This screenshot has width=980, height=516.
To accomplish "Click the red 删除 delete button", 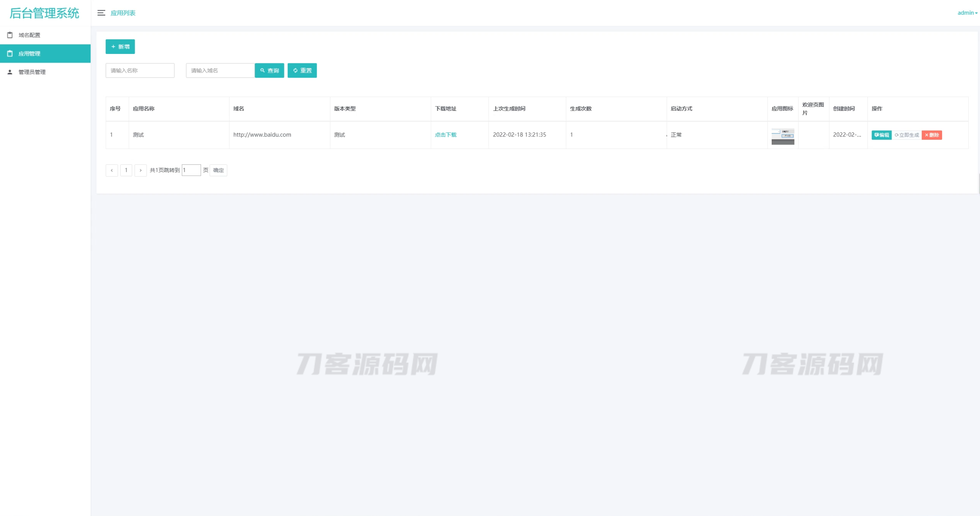I will coord(932,135).
